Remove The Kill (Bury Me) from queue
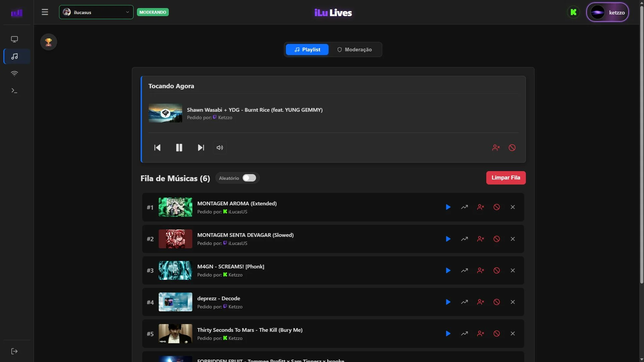The height and width of the screenshot is (362, 644). tap(513, 333)
